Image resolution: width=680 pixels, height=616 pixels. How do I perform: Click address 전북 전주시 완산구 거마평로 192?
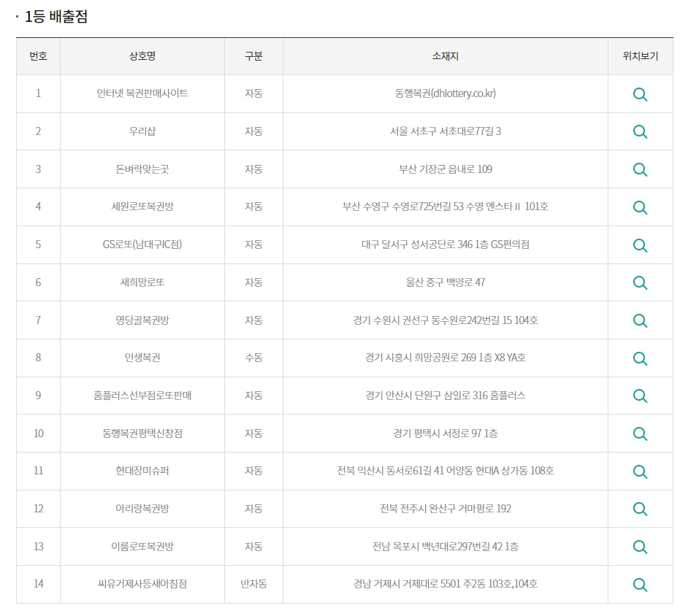446,508
